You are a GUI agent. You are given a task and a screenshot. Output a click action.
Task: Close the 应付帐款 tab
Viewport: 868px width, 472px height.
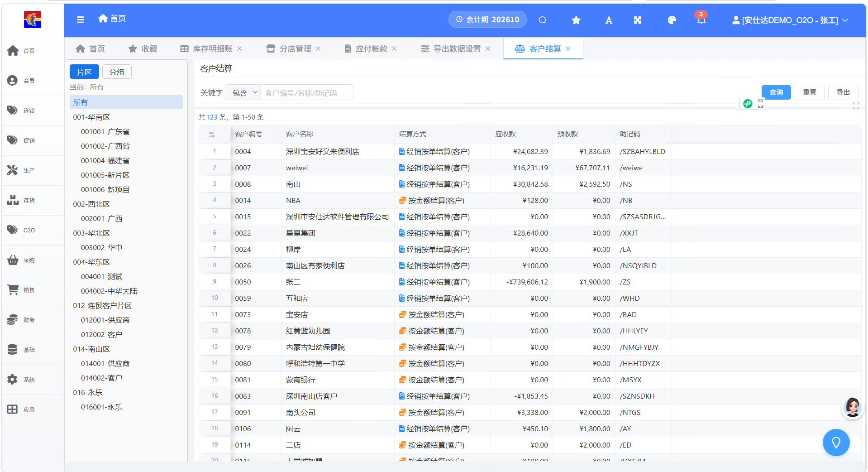click(394, 48)
